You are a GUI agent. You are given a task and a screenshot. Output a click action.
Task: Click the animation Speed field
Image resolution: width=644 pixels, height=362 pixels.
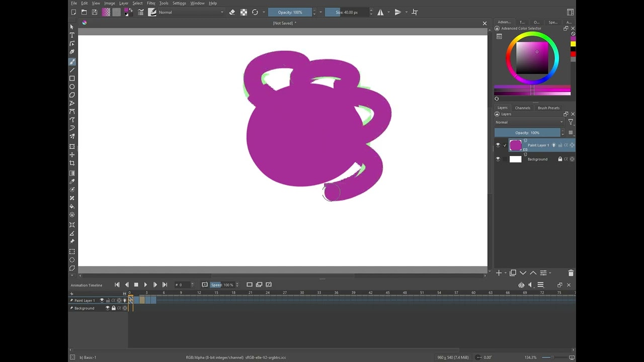point(223,285)
